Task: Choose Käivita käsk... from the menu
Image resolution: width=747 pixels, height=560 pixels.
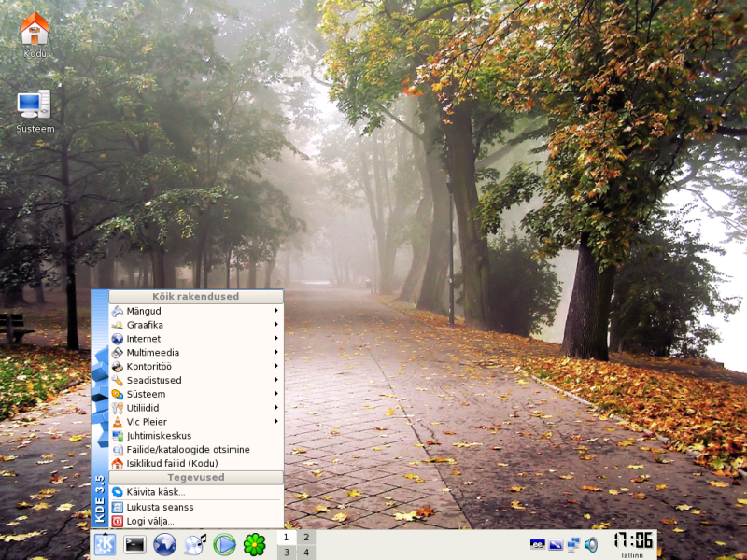Action: (196, 492)
